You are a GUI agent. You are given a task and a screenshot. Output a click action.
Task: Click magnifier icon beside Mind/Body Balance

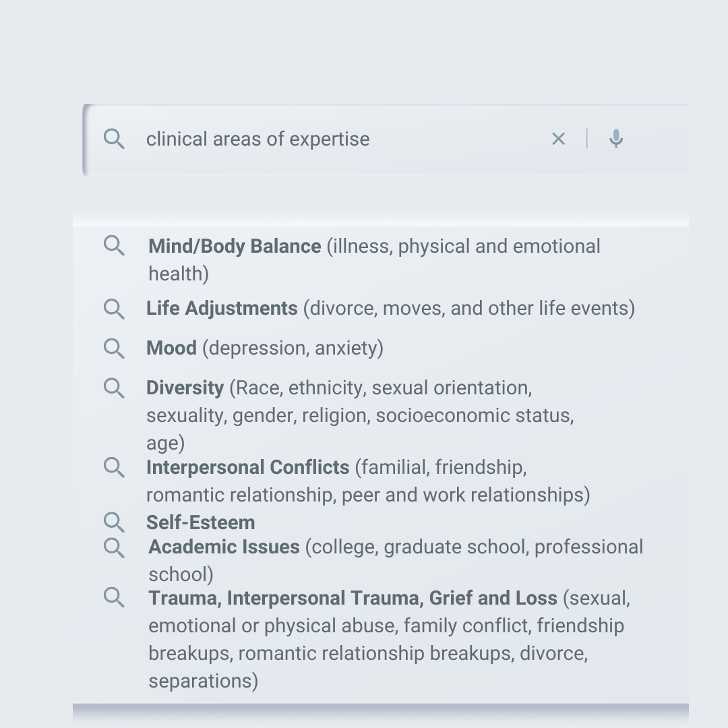114,246
